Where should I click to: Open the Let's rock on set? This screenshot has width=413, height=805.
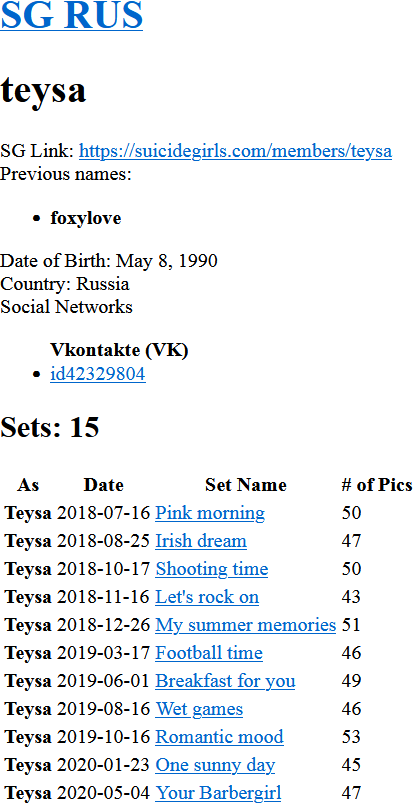(207, 597)
